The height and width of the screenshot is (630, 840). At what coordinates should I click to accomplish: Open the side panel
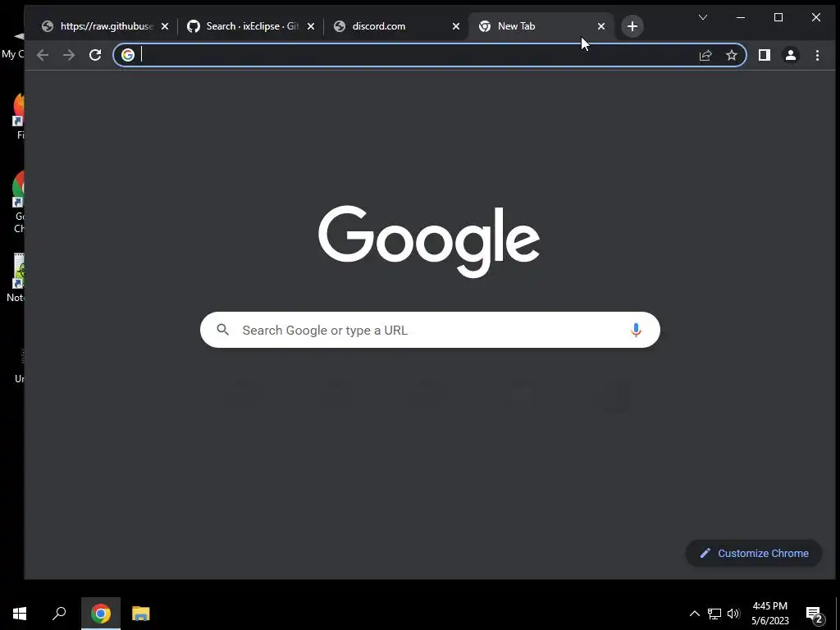(765, 55)
